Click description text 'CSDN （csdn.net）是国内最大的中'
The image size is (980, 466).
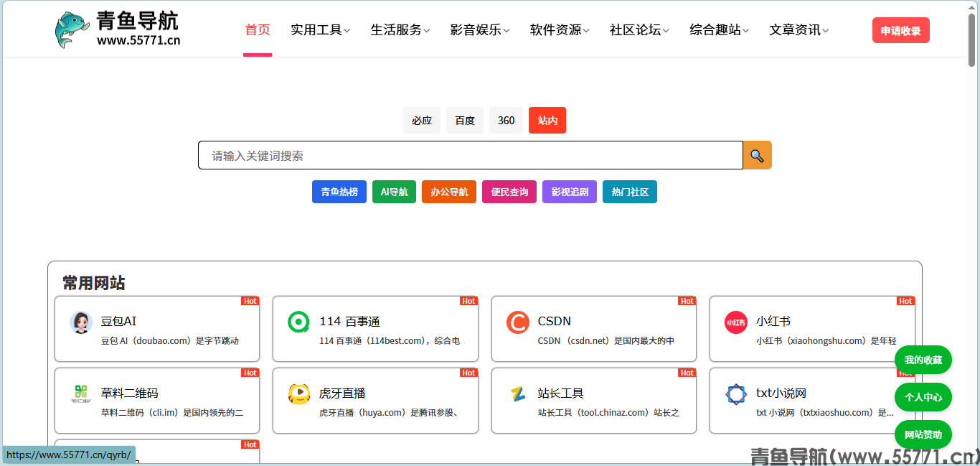coord(606,341)
